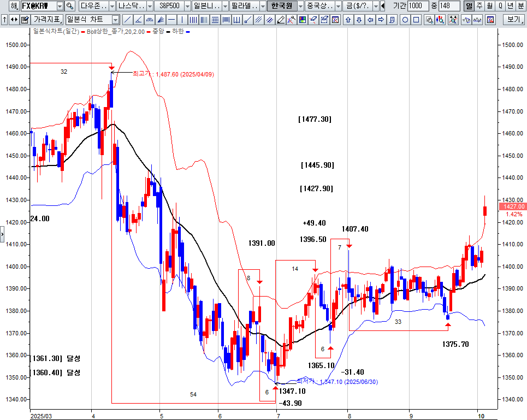
Task: Open the 가격지표 price indicator menu
Action: coord(47,20)
